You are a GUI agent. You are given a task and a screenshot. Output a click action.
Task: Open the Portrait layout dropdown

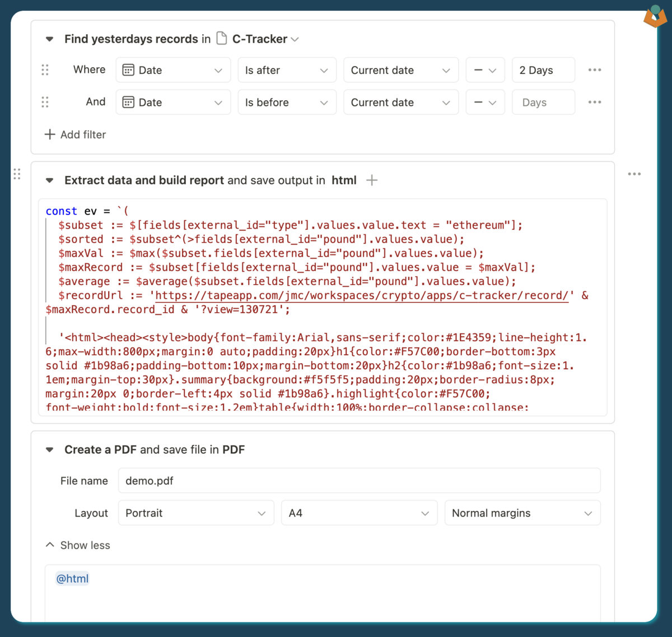[195, 513]
